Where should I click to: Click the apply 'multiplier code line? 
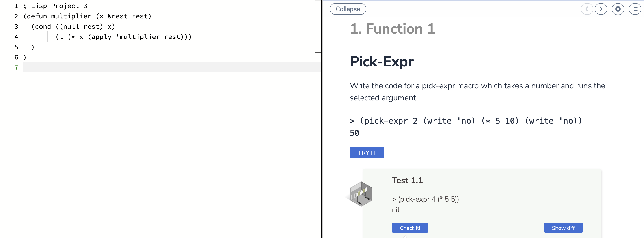[x=123, y=37]
